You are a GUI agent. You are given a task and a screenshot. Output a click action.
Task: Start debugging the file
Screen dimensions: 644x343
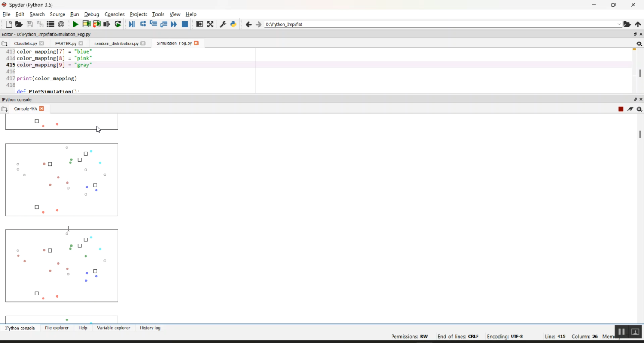pos(132,24)
